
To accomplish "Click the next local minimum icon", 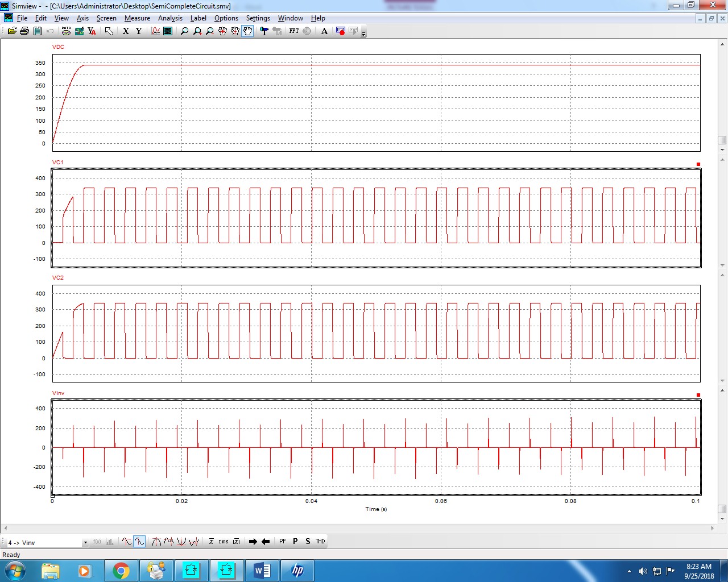I will point(194,542).
